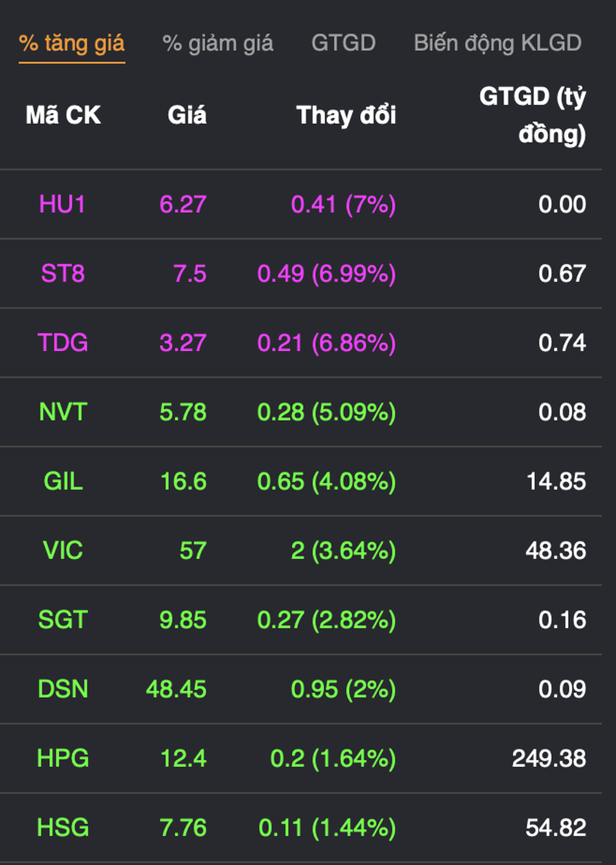Open the SGT stock symbol

[x=63, y=620]
